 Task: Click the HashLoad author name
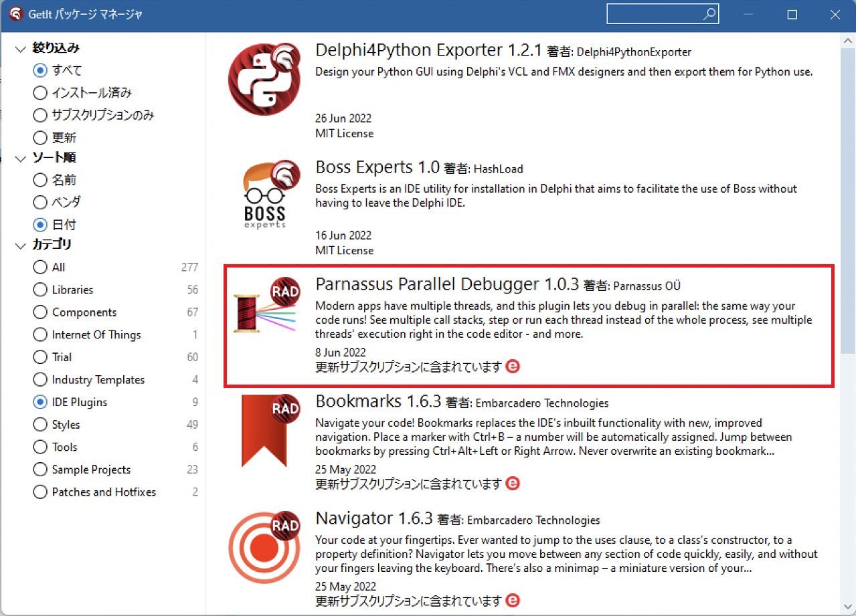(x=499, y=169)
